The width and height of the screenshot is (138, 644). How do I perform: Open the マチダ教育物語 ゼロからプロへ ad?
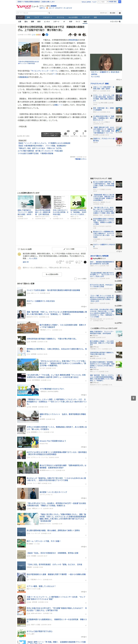point(52,389)
